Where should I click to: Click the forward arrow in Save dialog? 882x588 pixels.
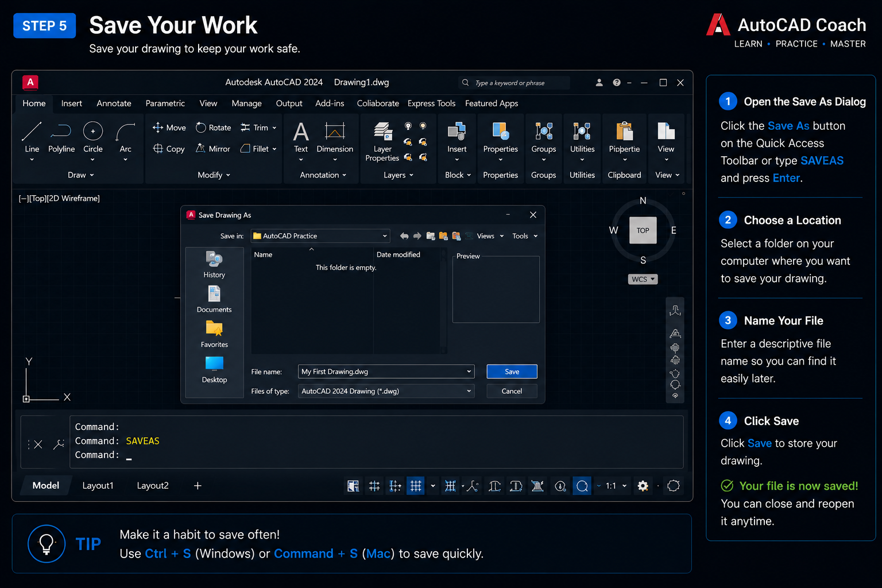[417, 236]
